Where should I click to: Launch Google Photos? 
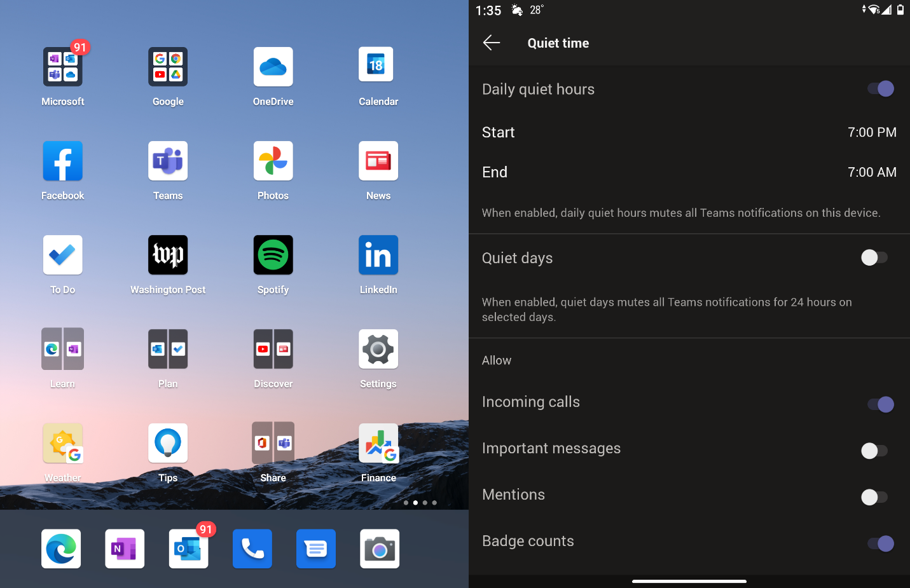coord(273,161)
